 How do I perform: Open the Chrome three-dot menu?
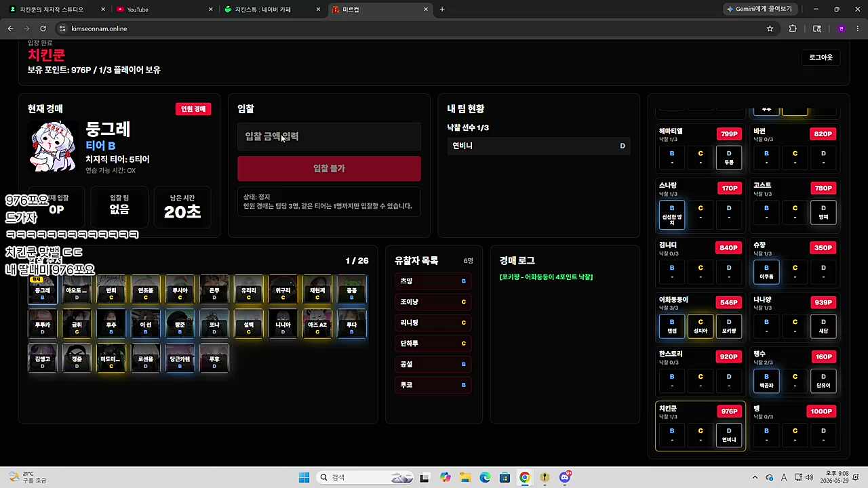[x=858, y=28]
